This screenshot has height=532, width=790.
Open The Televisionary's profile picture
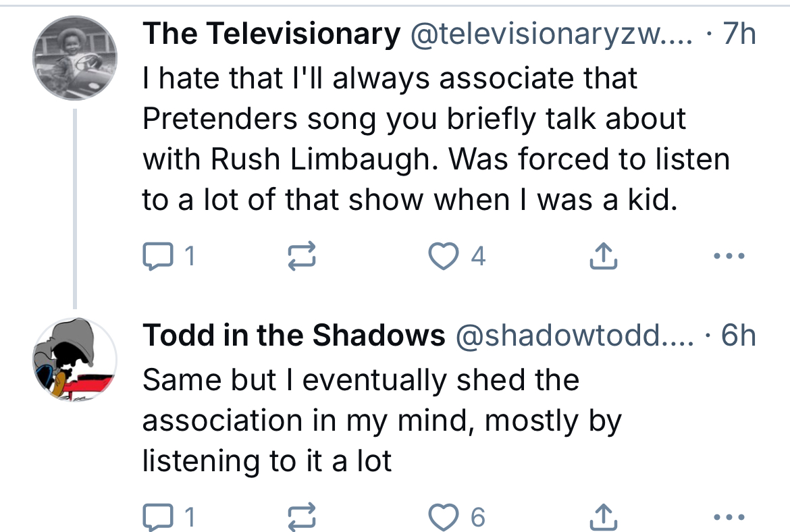pyautogui.click(x=75, y=58)
